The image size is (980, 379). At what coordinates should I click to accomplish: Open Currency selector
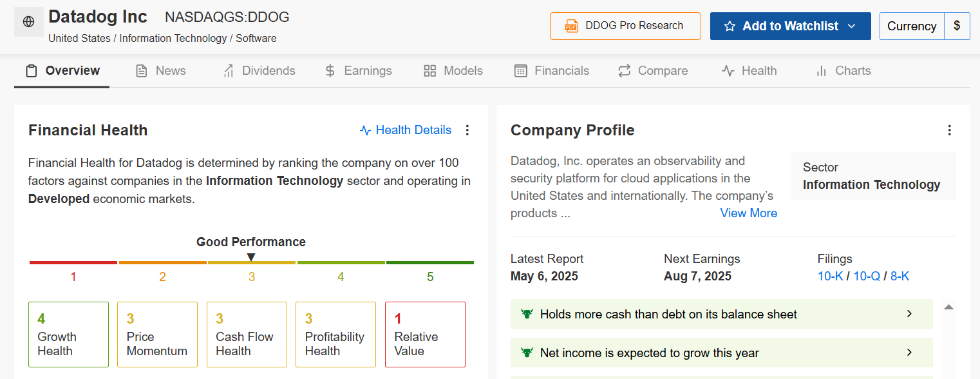(912, 26)
